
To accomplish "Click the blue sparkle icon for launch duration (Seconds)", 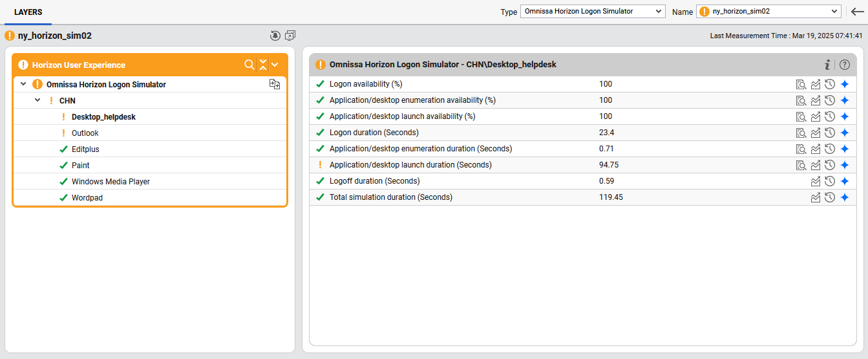I will (844, 165).
